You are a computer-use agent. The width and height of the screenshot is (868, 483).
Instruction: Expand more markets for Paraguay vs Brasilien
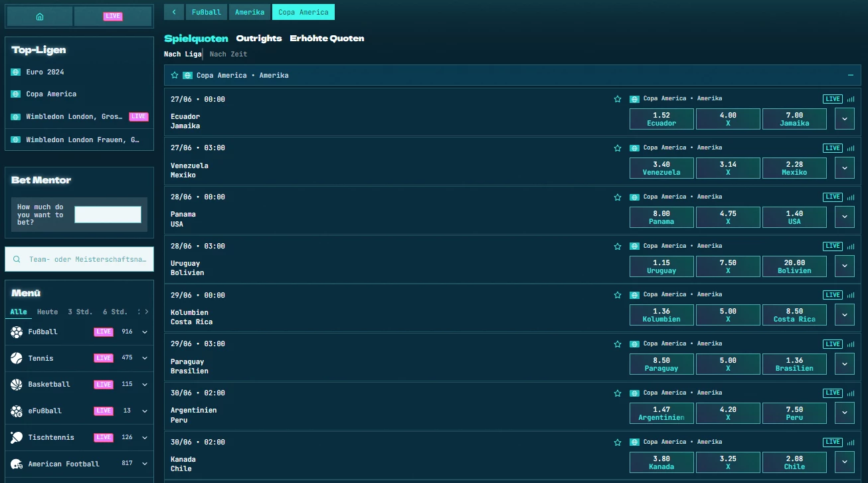845,364
